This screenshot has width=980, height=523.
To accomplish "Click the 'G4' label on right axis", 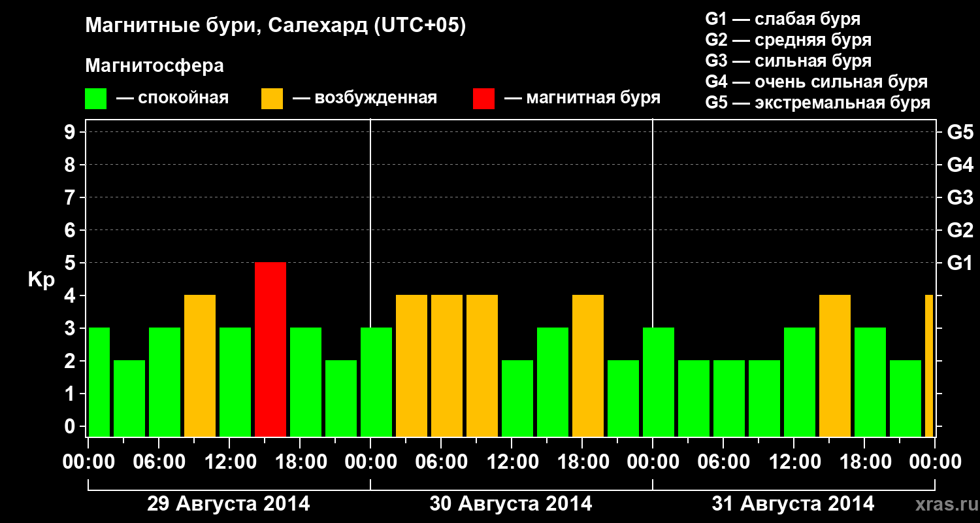I will coord(960,165).
